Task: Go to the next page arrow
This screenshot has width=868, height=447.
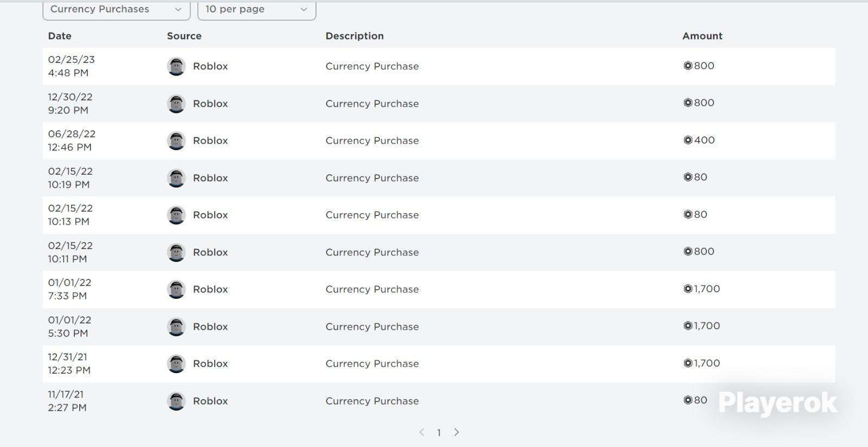Action: pos(457,432)
